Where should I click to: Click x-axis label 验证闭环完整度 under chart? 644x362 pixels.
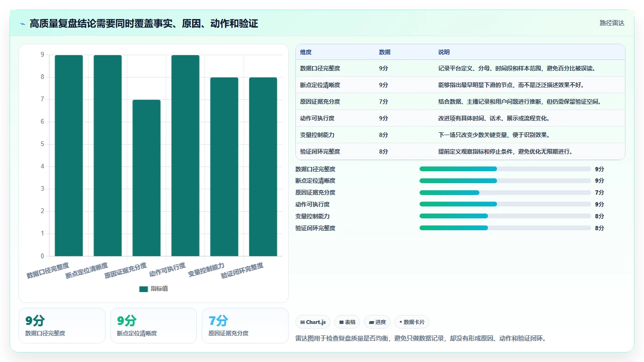click(x=242, y=271)
